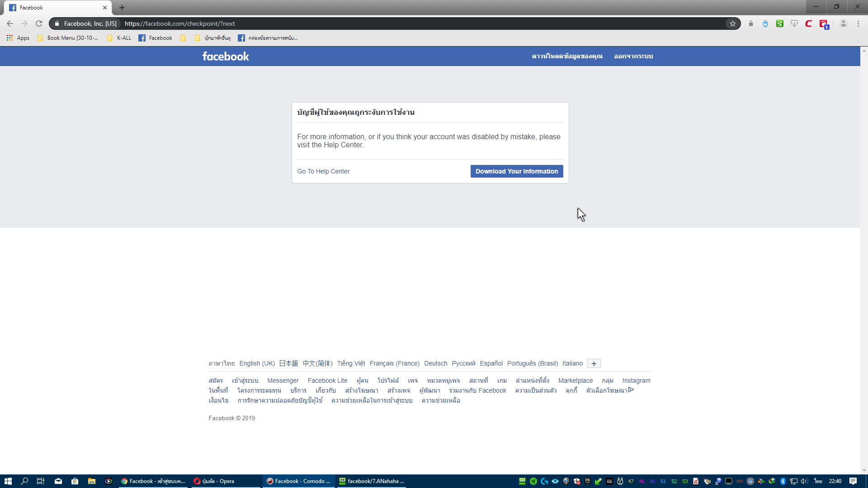Screen dimensions: 868x488
Task: Click the Facebook logo in the blue header
Action: click(x=226, y=56)
